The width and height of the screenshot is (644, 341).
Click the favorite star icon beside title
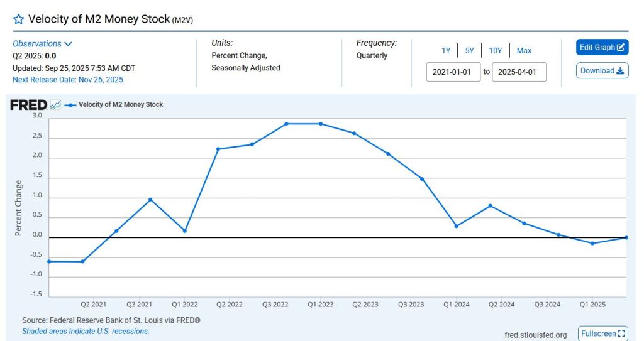coord(19,19)
